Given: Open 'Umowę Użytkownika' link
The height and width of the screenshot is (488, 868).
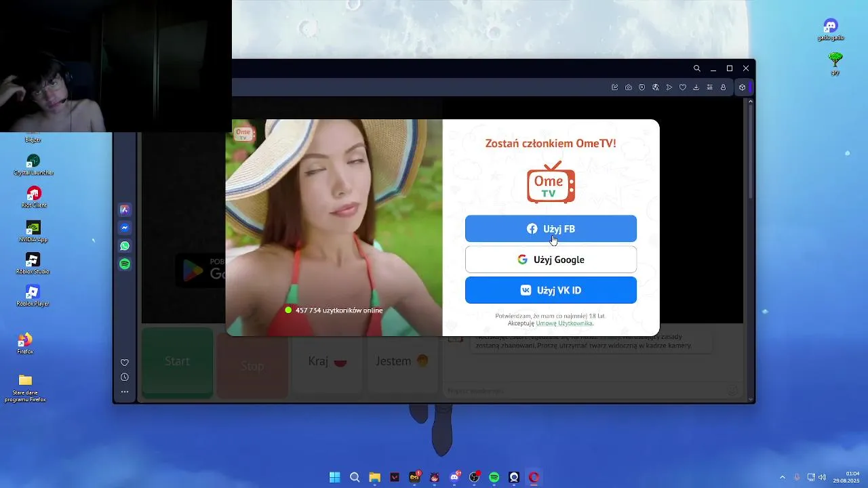Looking at the screenshot, I should [564, 323].
